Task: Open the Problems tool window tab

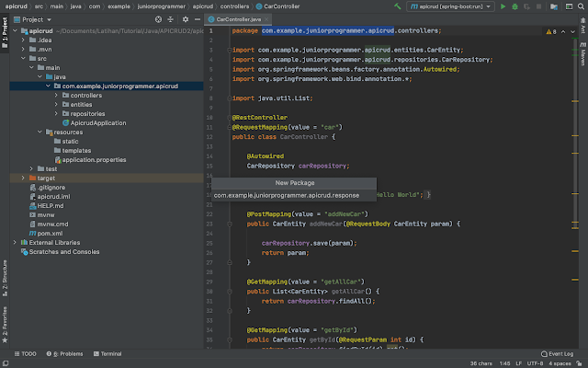Action: pyautogui.click(x=64, y=353)
